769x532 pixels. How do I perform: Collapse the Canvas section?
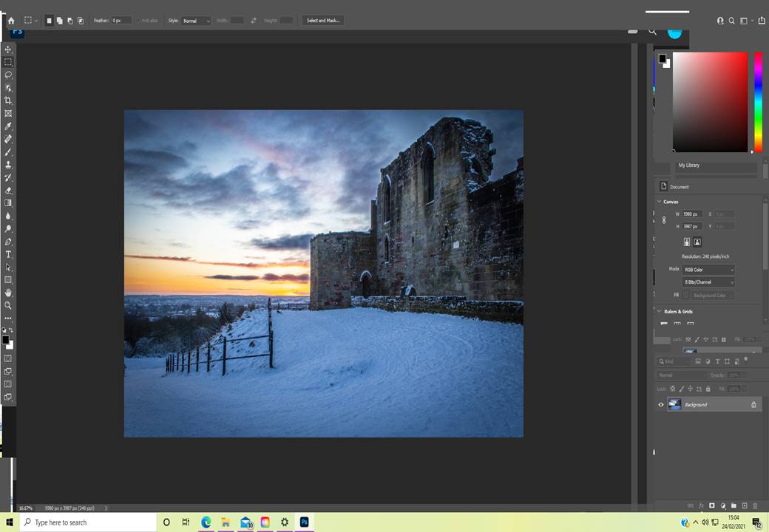pyautogui.click(x=659, y=202)
